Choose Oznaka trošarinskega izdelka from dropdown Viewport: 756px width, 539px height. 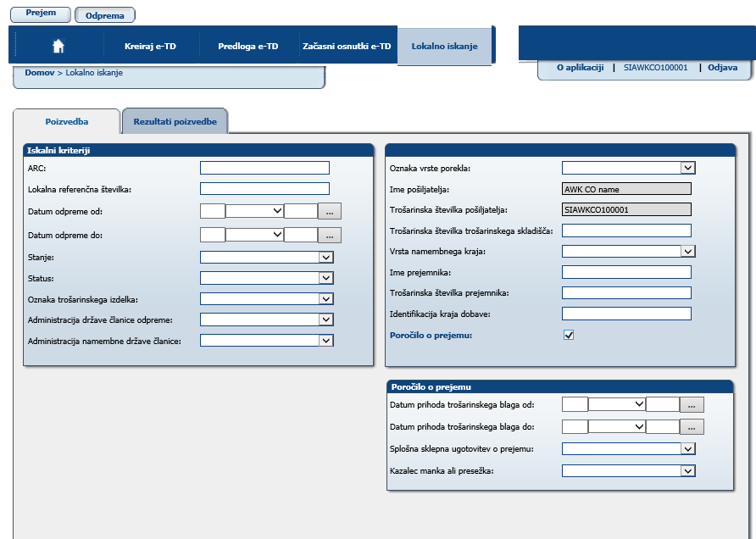click(267, 299)
